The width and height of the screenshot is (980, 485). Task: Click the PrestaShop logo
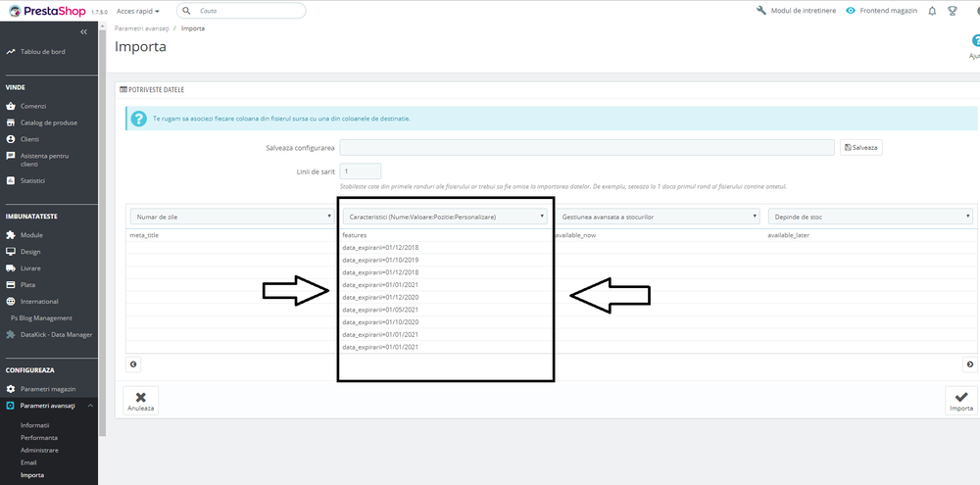pyautogui.click(x=47, y=11)
